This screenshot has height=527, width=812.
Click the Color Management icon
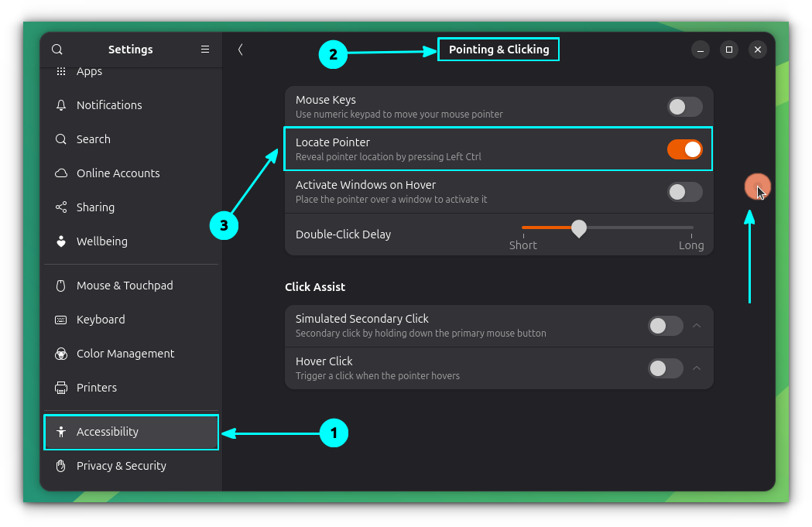point(61,354)
